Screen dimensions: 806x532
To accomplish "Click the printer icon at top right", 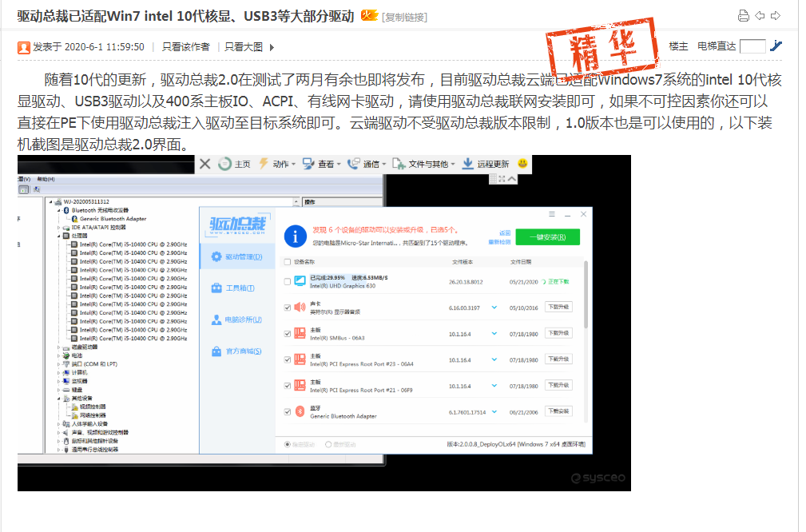I will click(x=743, y=15).
